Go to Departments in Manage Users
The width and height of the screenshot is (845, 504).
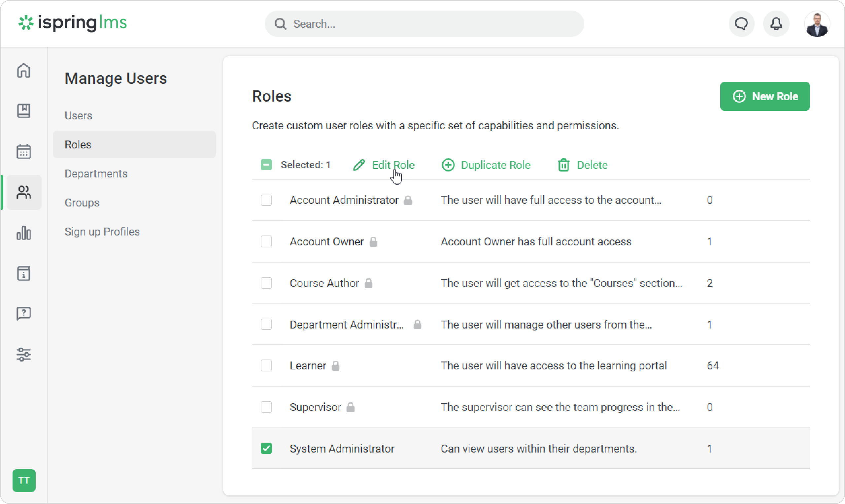(x=96, y=173)
